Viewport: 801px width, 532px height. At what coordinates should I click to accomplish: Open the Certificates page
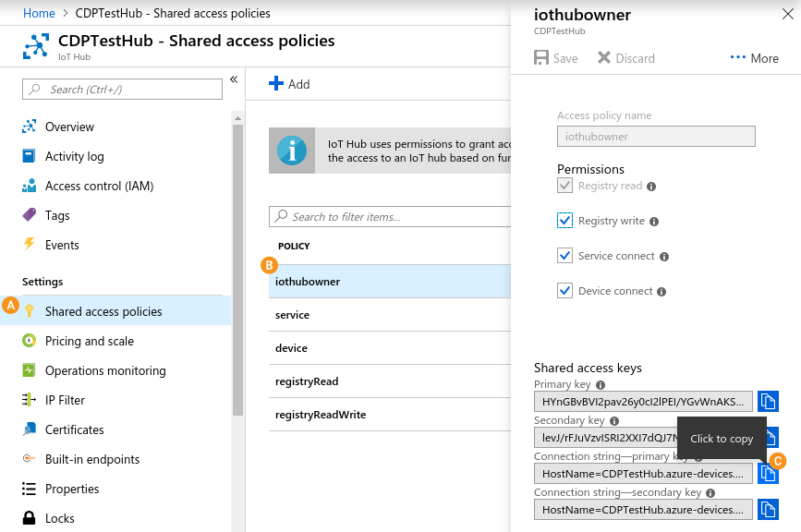tap(74, 429)
